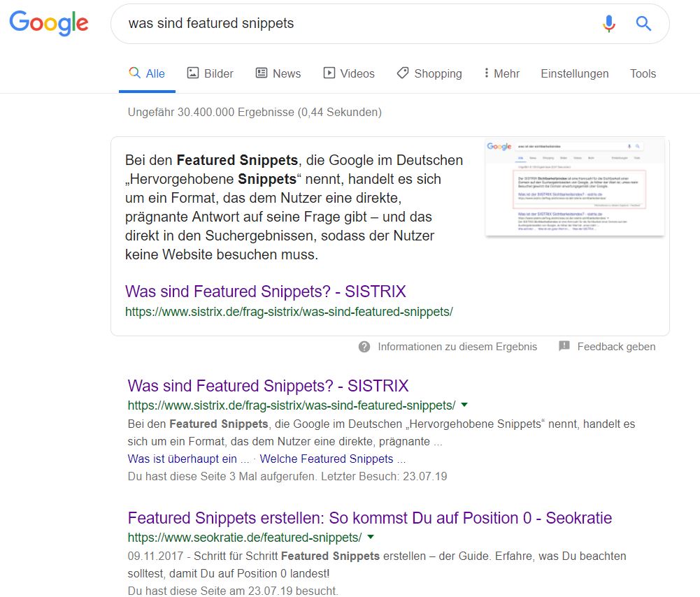
Task: Activate voice search microphone icon
Action: pyautogui.click(x=609, y=24)
